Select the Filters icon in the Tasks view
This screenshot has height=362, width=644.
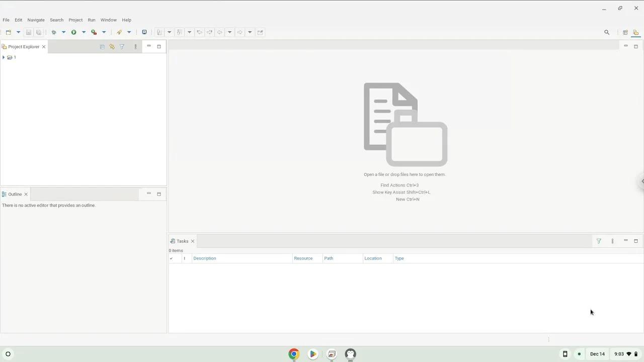click(599, 241)
